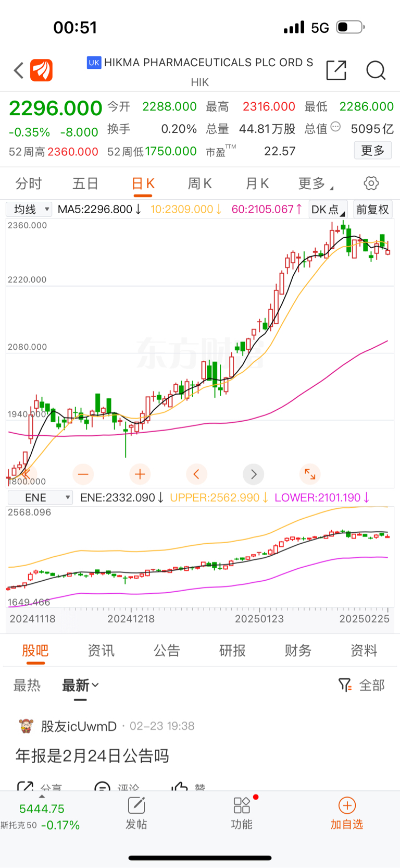The width and height of the screenshot is (400, 868).
Task: Tap stock title HIKMA PHARMACEUTICALS PLC
Action: click(208, 63)
